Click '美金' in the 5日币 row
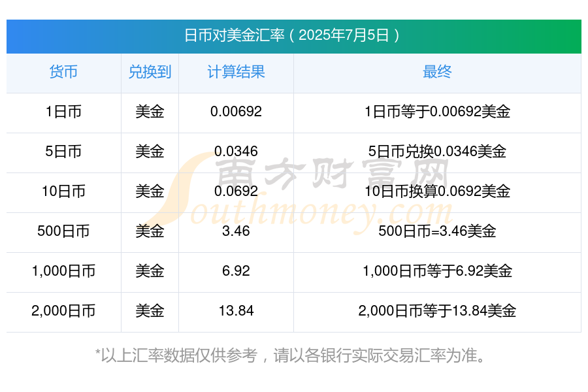Image resolution: width=588 pixels, height=392 pixels. point(150,152)
